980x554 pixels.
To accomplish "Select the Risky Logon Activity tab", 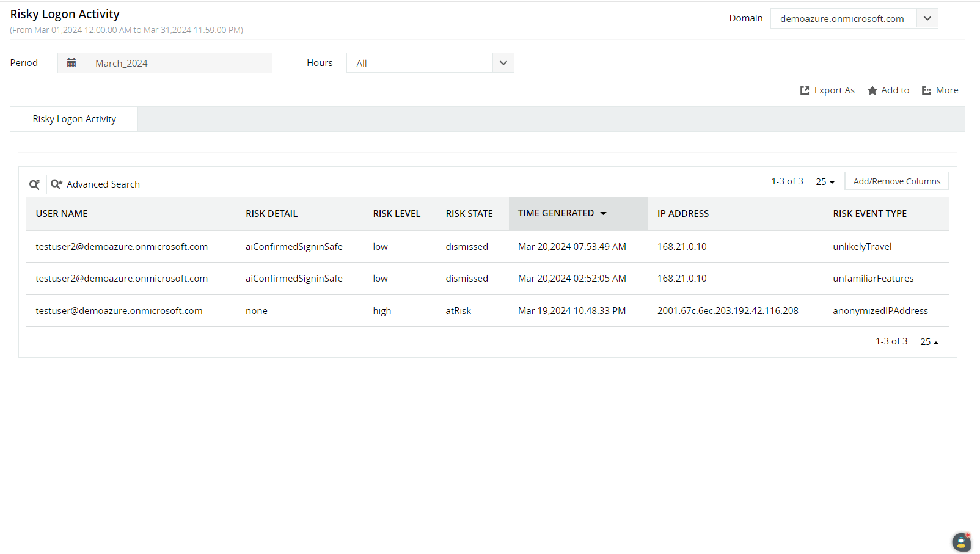I will 74,119.
